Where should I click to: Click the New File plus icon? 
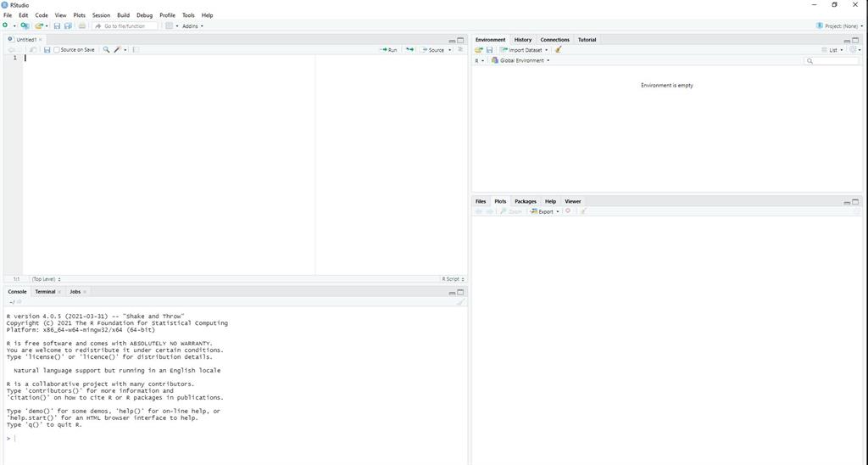6,25
